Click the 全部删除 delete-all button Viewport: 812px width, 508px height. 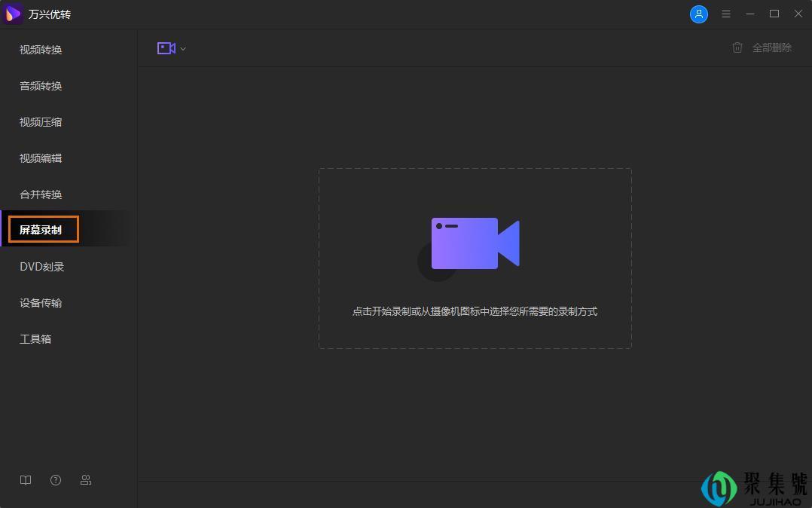pos(771,47)
